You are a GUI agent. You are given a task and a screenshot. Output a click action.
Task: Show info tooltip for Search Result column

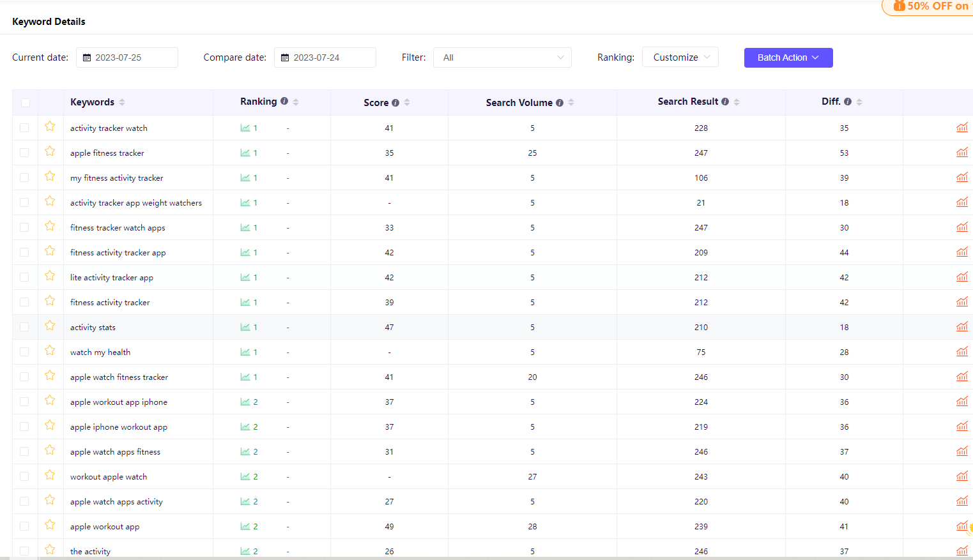[x=725, y=102]
